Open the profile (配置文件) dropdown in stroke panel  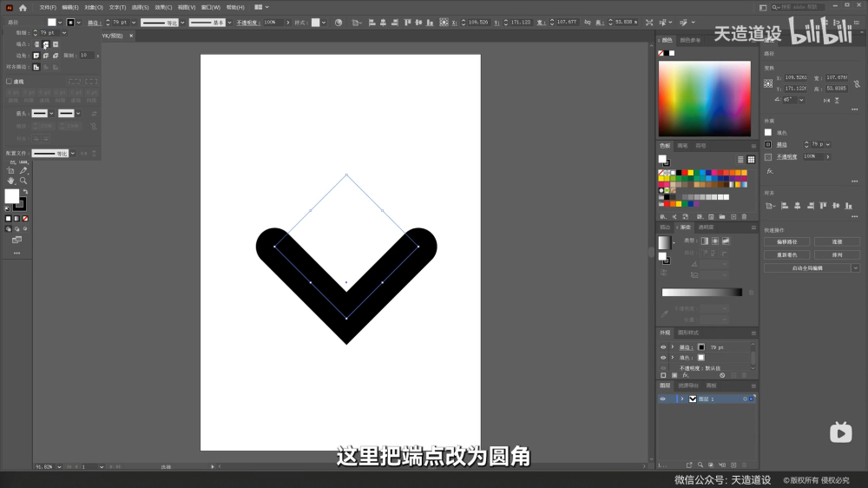(x=73, y=154)
